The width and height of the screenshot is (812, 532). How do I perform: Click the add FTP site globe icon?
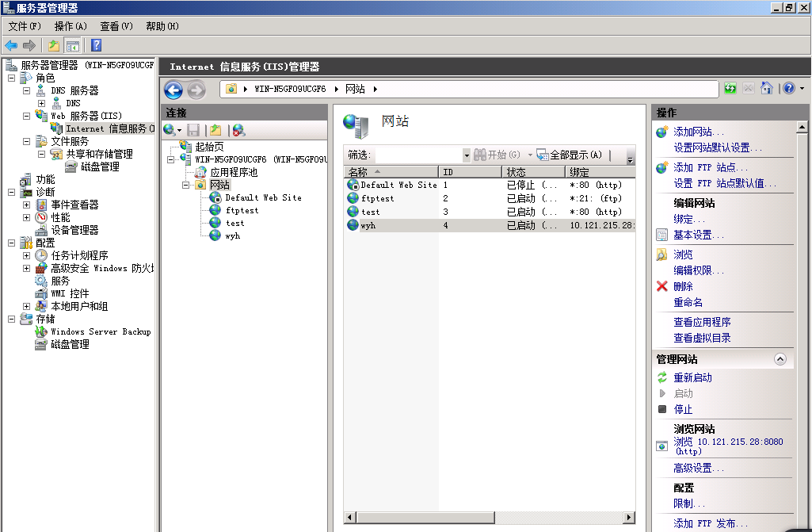click(661, 167)
